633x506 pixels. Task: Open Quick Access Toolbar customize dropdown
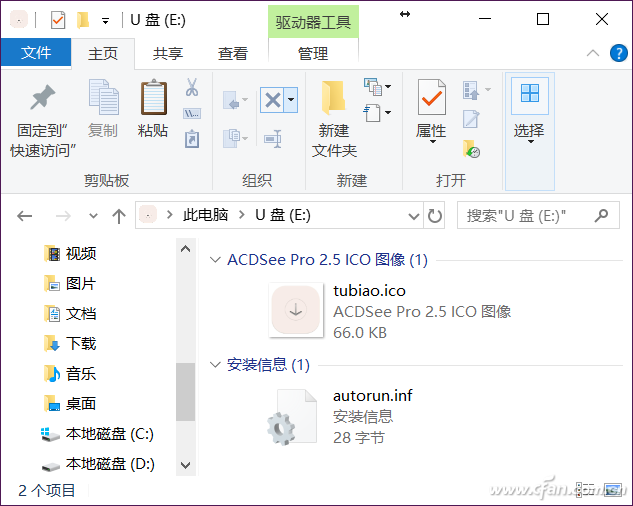105,21
